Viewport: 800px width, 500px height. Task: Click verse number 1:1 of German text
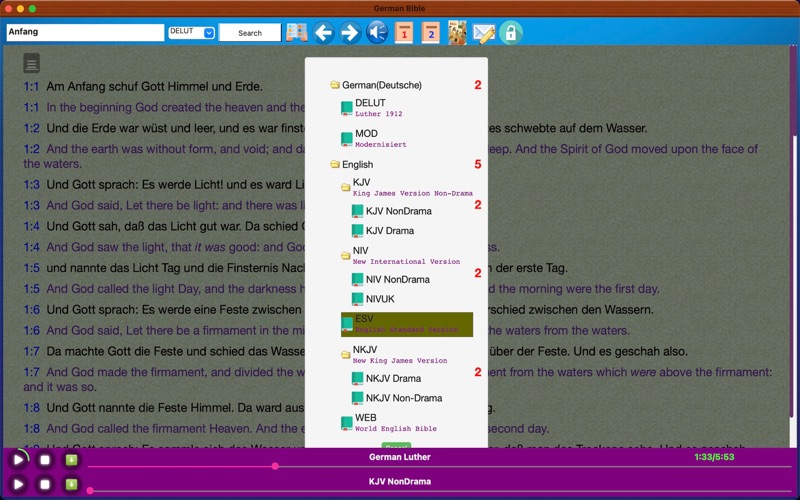point(31,87)
